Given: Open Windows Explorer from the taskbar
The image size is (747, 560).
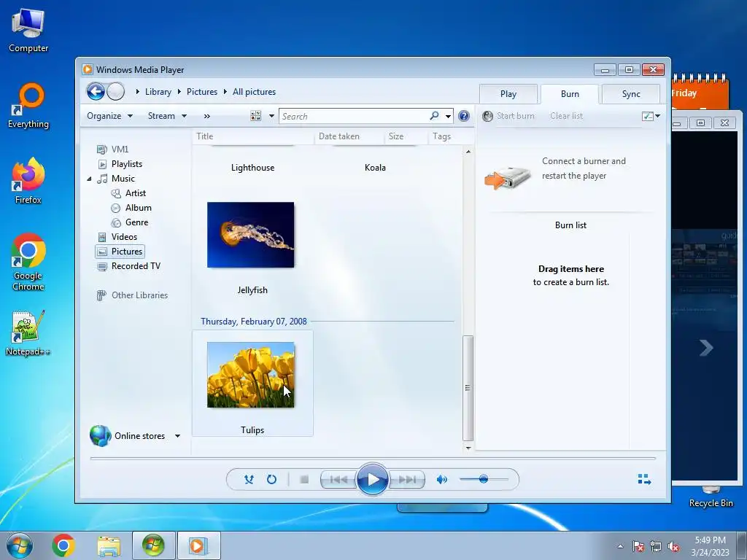Looking at the screenshot, I should (x=109, y=545).
